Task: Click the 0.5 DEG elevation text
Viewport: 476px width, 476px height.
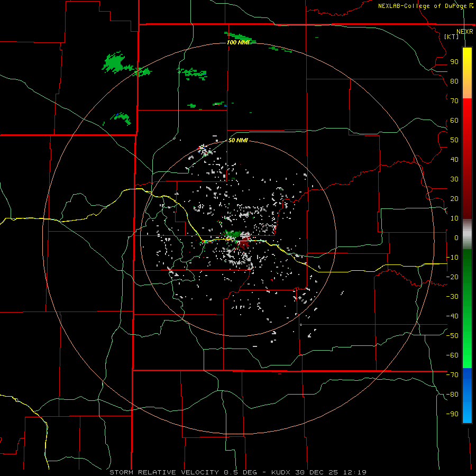Action: [x=241, y=472]
